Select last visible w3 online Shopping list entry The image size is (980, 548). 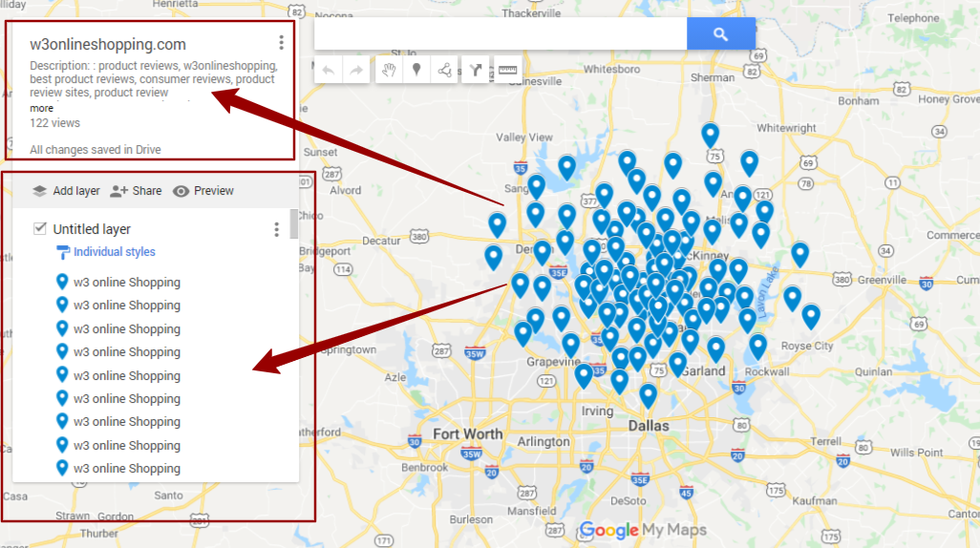127,469
